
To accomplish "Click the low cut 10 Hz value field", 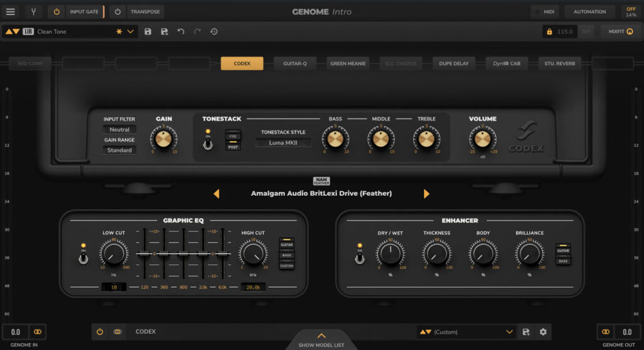I will (114, 287).
